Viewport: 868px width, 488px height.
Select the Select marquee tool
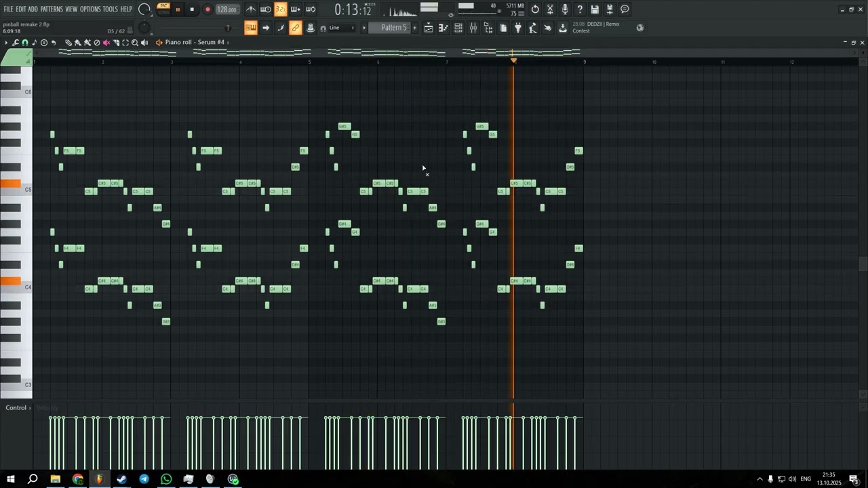[125, 42]
